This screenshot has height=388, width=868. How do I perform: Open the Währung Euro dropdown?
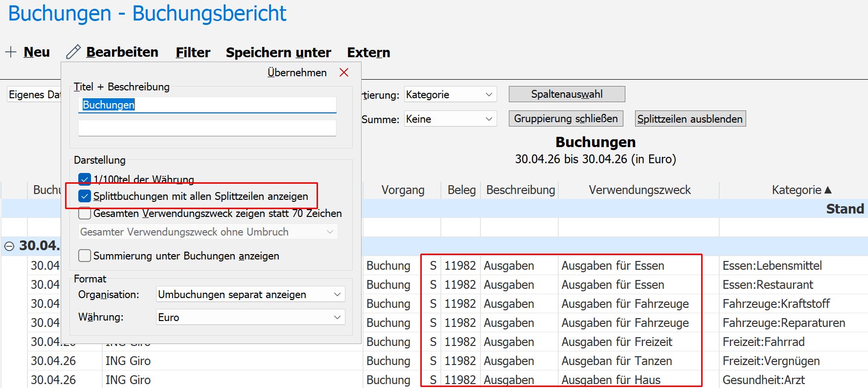[251, 317]
